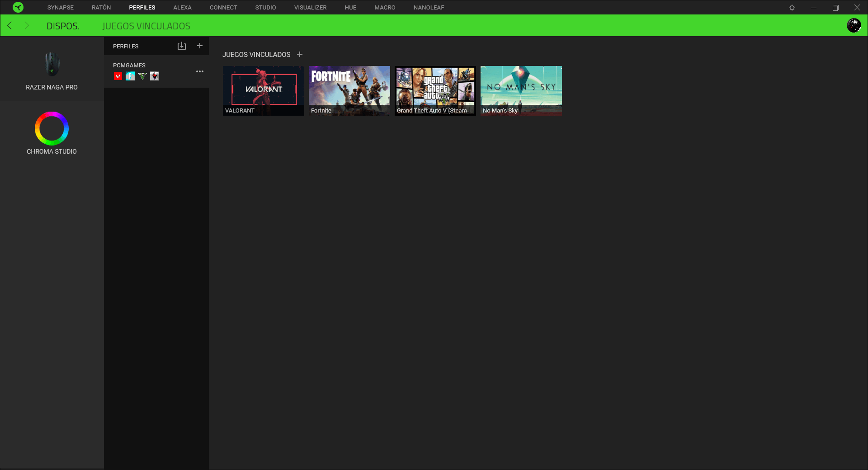Click the Valorant icon under PCMGAMES
This screenshot has height=470, width=868.
(x=118, y=76)
